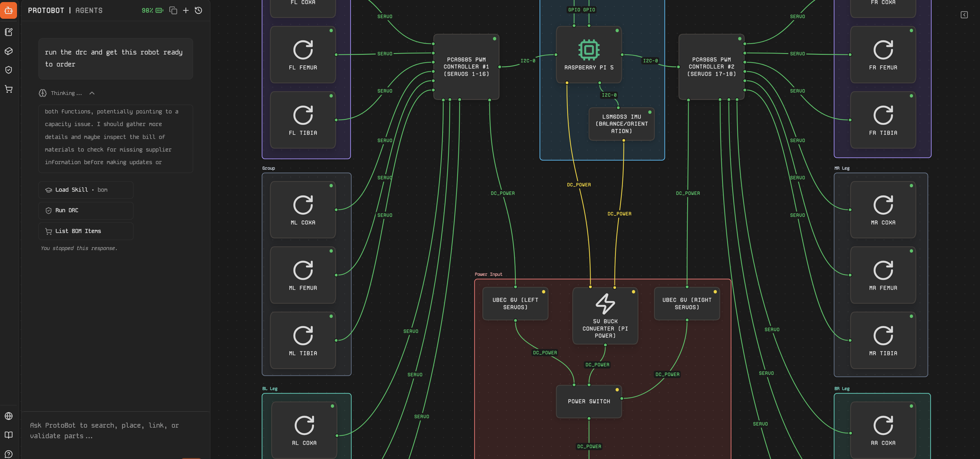Open the edit/compose icon in sidebar
Image resolution: width=980 pixels, height=459 pixels.
pos(9,32)
